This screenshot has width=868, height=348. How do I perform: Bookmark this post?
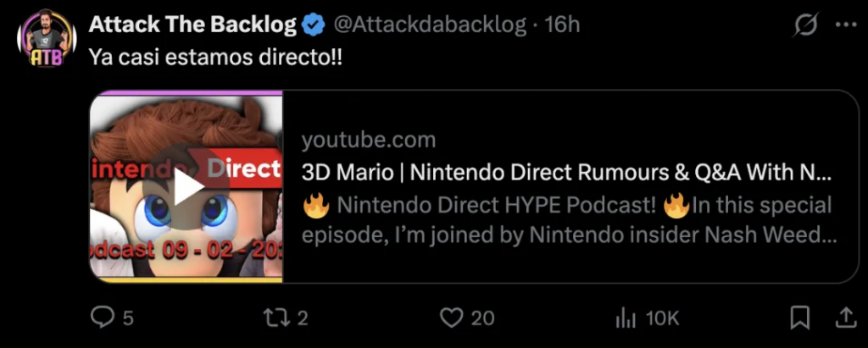pos(798,318)
